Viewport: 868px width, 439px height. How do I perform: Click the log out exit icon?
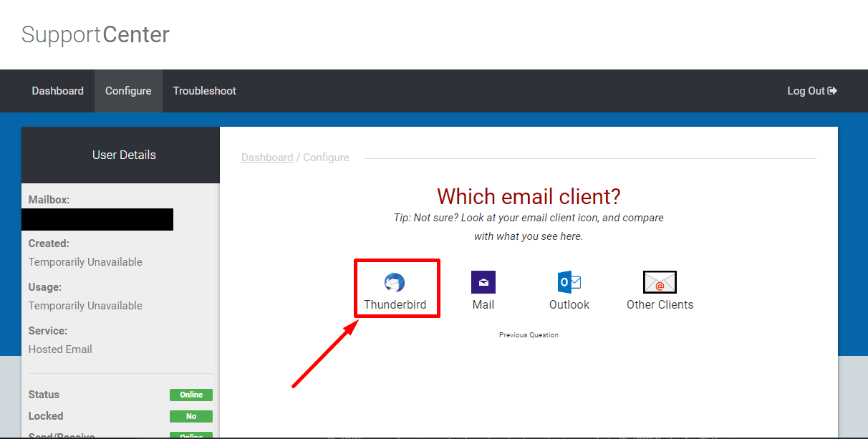pos(831,90)
